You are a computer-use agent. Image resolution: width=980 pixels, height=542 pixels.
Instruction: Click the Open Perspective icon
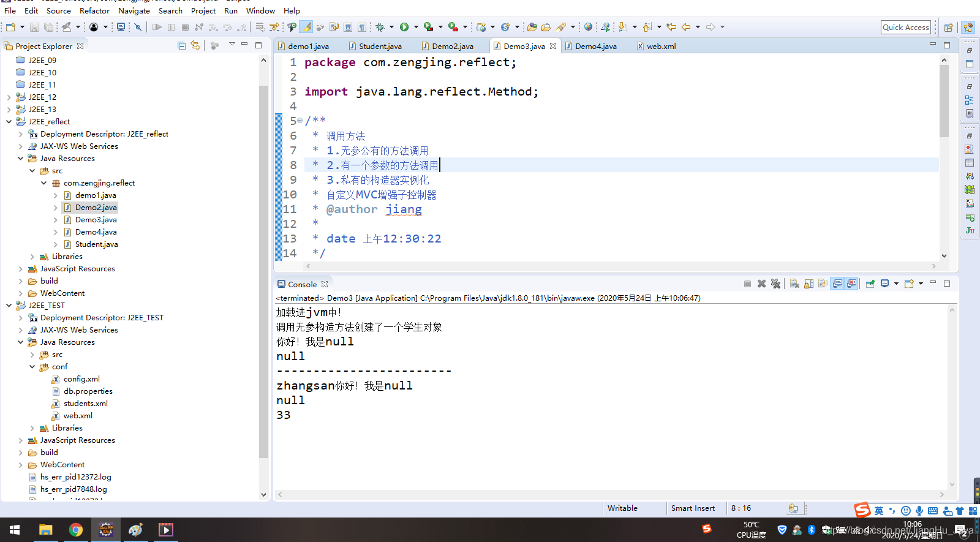(948, 28)
